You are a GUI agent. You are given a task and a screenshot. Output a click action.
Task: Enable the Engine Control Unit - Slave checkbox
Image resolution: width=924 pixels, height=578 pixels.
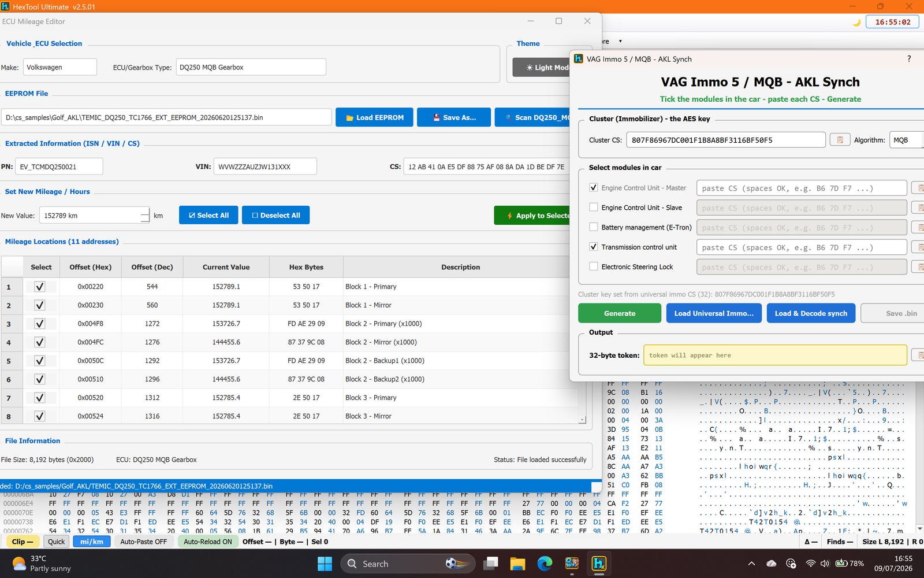593,208
